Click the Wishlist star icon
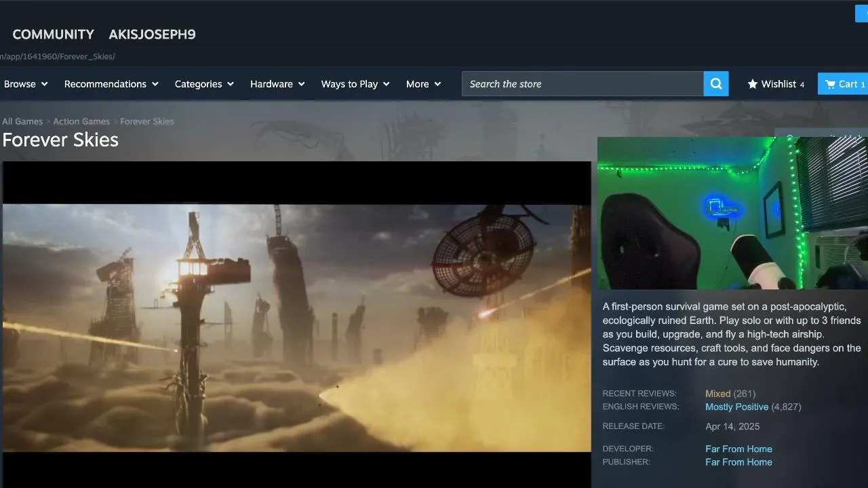 tap(753, 84)
